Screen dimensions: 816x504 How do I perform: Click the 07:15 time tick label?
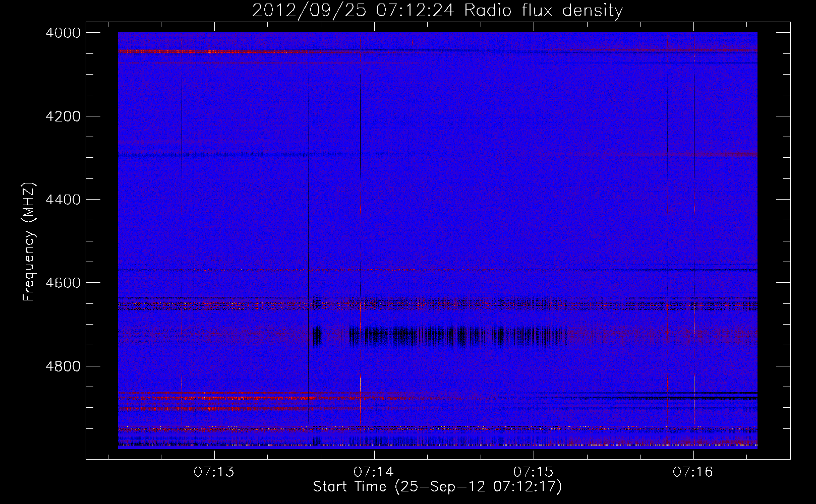[534, 472]
